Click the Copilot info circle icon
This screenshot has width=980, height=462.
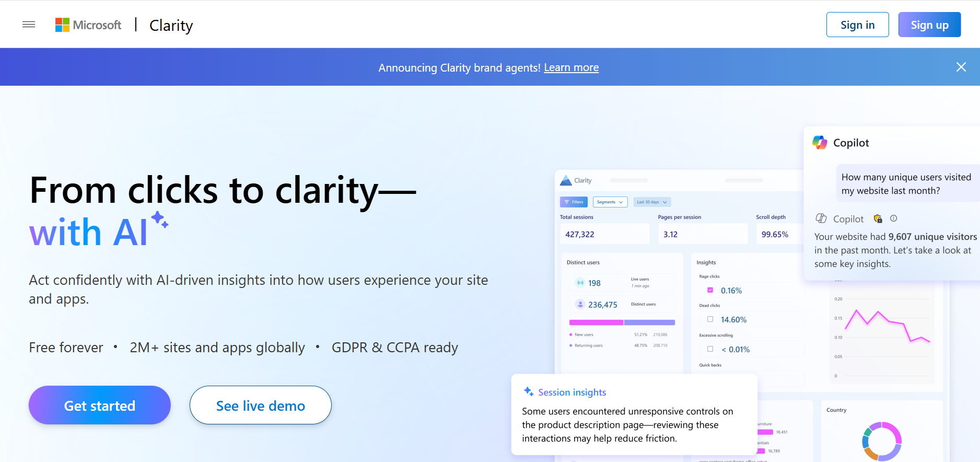point(893,218)
